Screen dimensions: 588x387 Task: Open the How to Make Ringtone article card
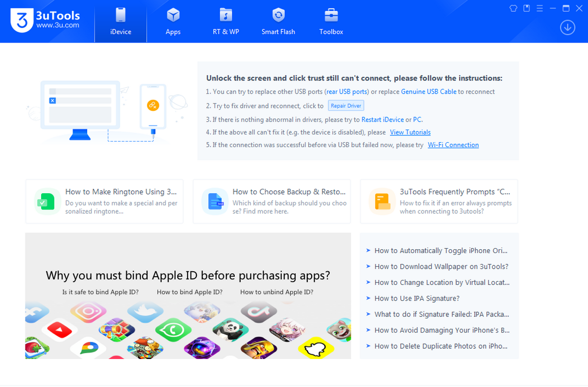coord(104,202)
